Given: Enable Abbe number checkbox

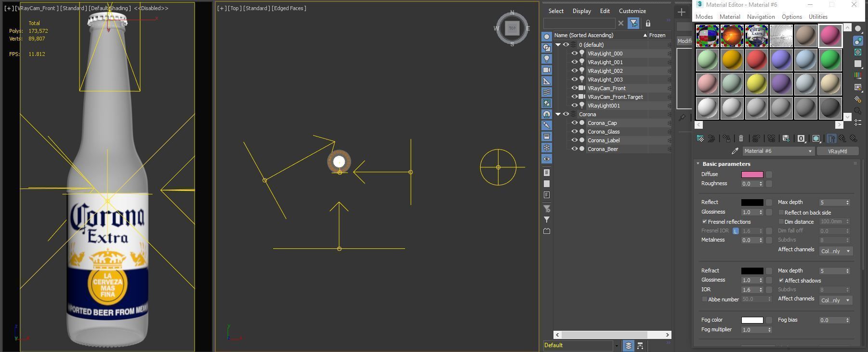Looking at the screenshot, I should (704, 299).
